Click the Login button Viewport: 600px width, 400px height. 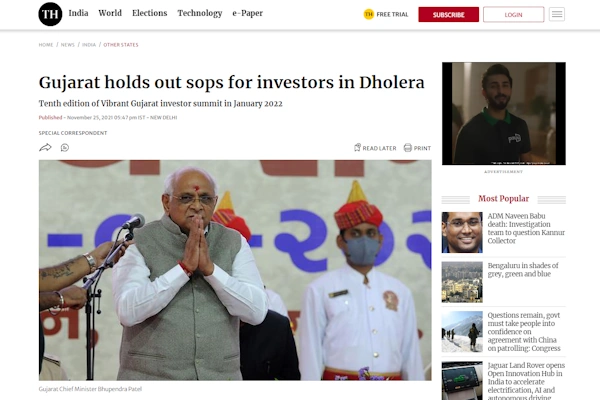(514, 15)
